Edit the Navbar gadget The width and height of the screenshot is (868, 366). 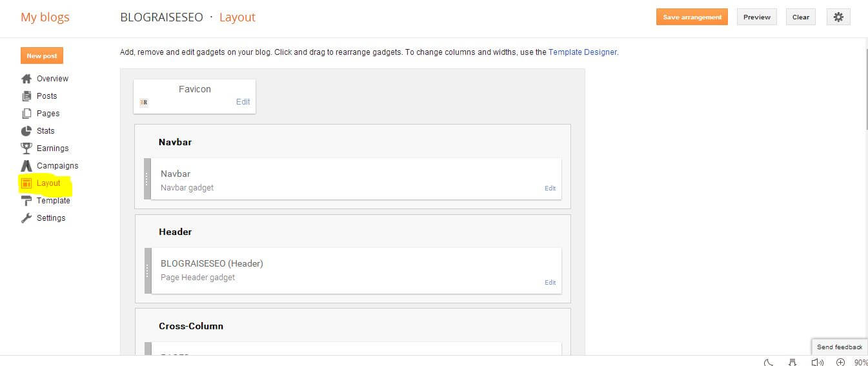(550, 188)
